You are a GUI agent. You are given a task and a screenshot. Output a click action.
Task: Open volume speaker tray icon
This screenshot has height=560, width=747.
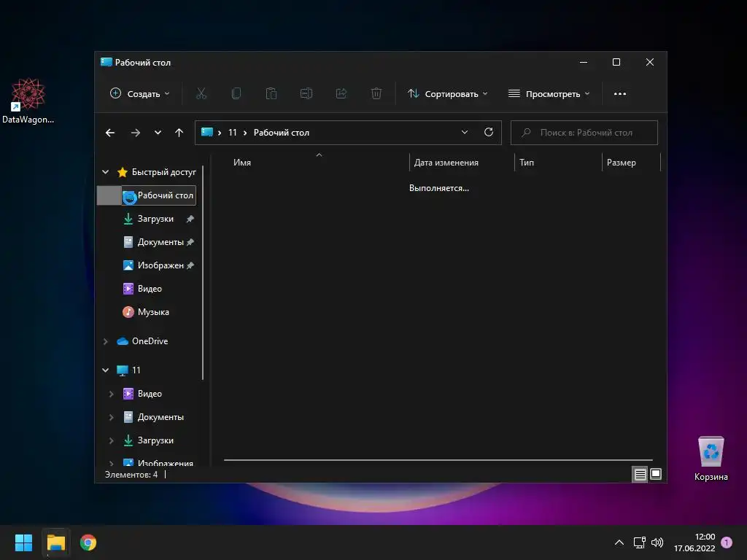(657, 542)
